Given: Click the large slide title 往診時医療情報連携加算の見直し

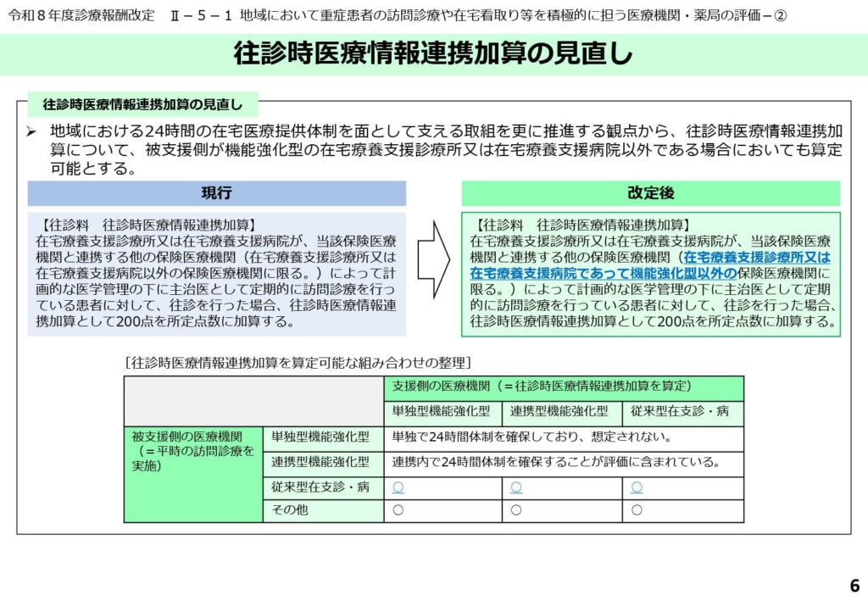Looking at the screenshot, I should point(433,55).
